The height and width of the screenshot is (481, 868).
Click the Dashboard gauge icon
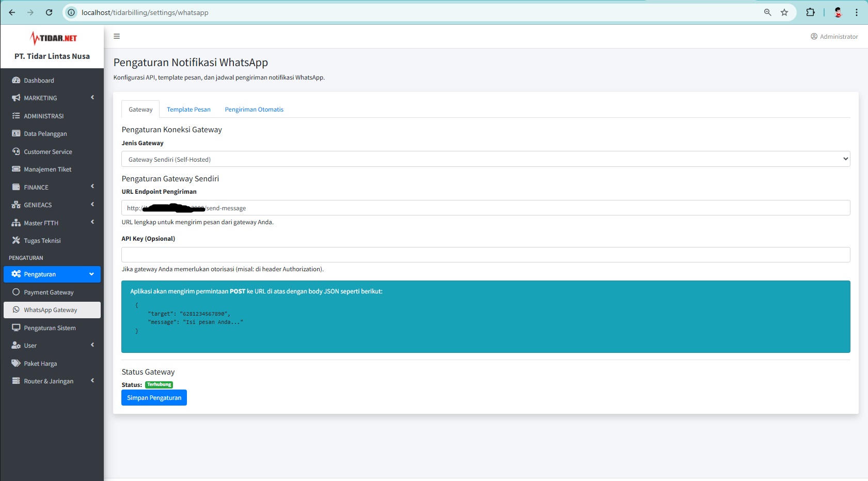[x=16, y=80]
